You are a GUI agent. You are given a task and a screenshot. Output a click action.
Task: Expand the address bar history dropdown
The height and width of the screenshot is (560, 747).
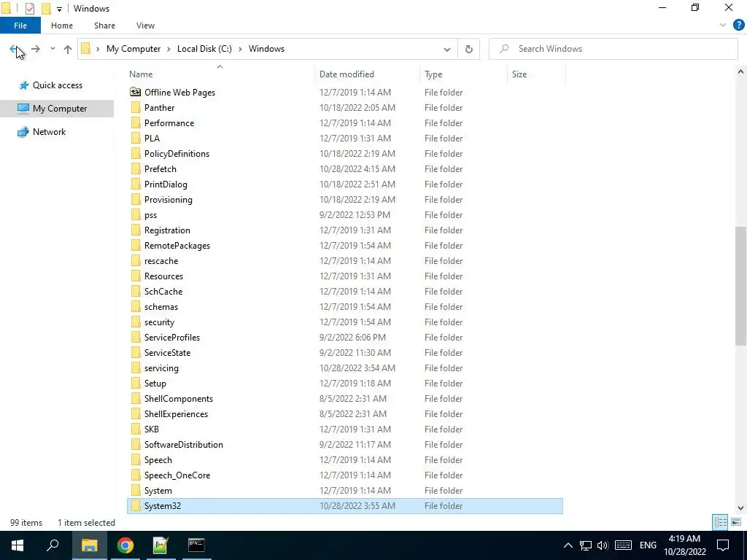[x=447, y=49]
